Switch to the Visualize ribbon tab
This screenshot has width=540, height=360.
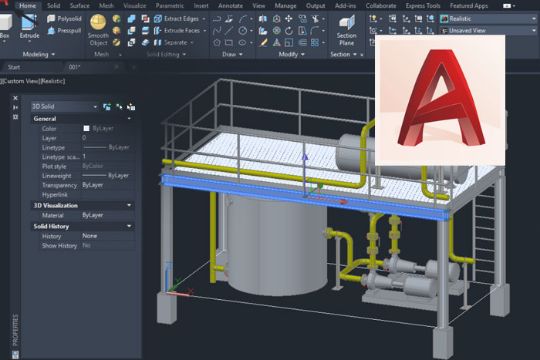(135, 6)
